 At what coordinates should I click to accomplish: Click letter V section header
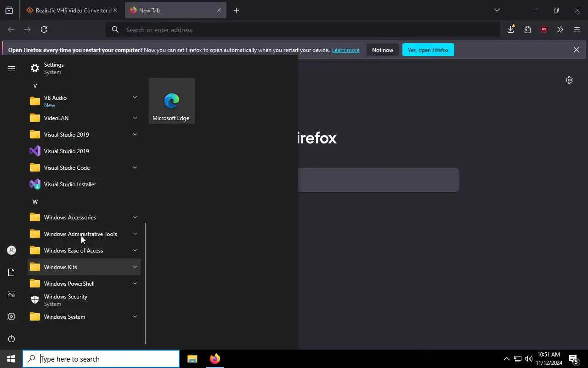35,86
